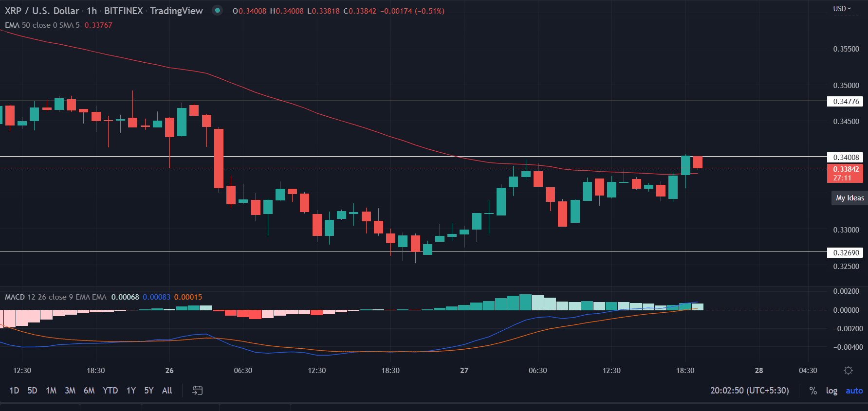Click the EMA 50 indicator legend

click(42, 25)
